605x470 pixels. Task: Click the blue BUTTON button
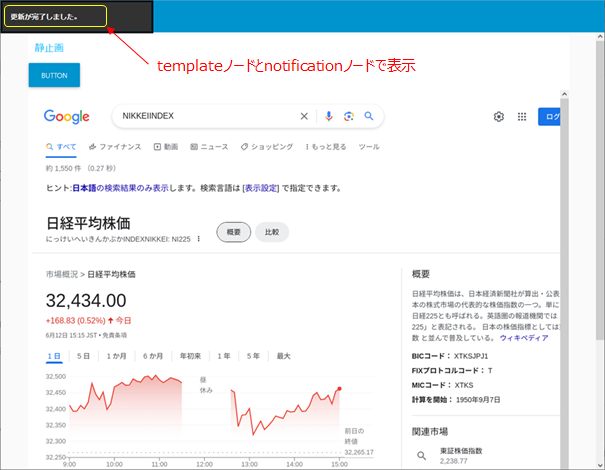tap(54, 75)
